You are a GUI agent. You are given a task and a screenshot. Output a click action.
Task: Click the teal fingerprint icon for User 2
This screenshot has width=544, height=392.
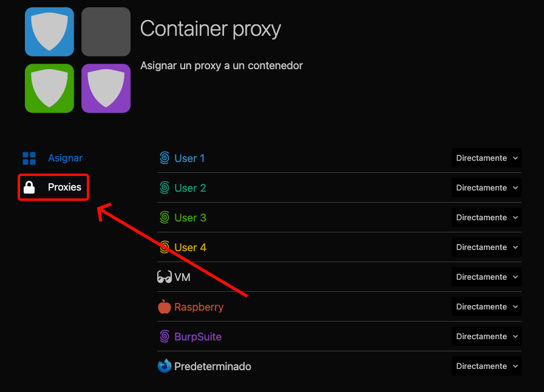tap(164, 188)
